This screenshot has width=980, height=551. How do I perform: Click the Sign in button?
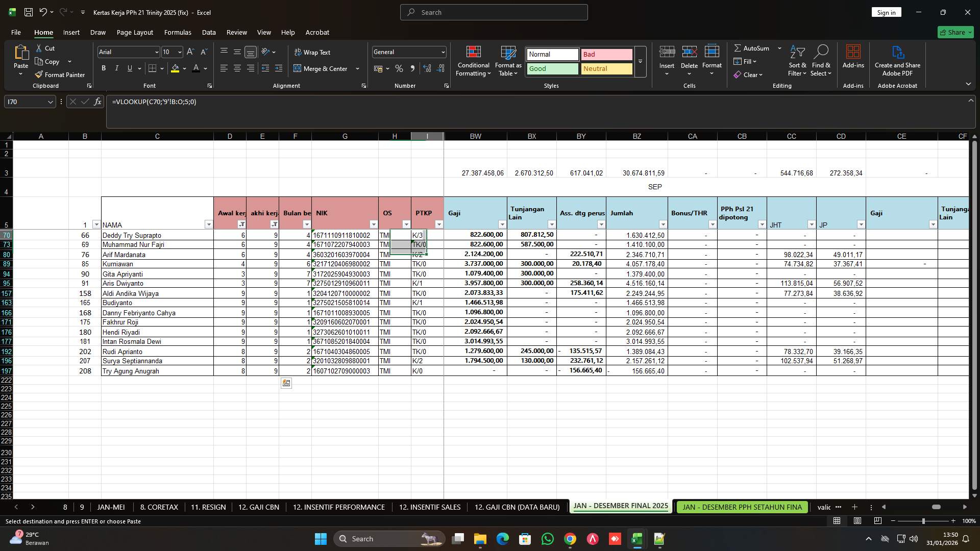[886, 12]
